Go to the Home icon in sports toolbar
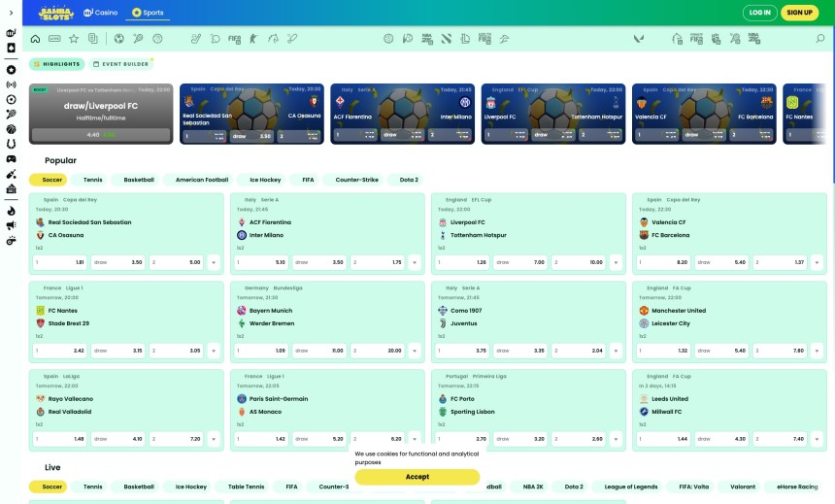This screenshot has height=504, width=835. (35, 39)
